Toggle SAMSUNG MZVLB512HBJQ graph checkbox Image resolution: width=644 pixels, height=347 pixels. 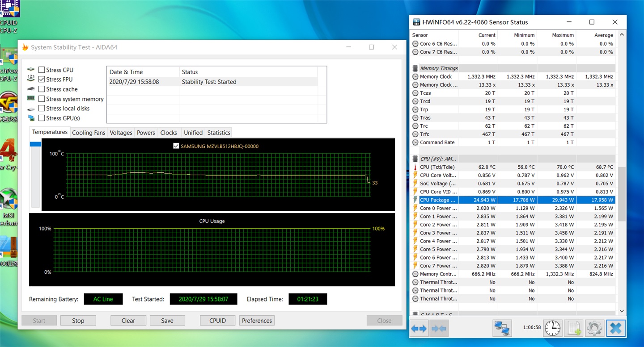coord(176,146)
